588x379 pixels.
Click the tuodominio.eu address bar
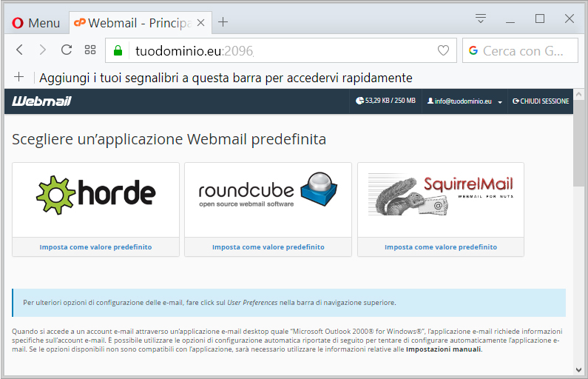[281, 50]
